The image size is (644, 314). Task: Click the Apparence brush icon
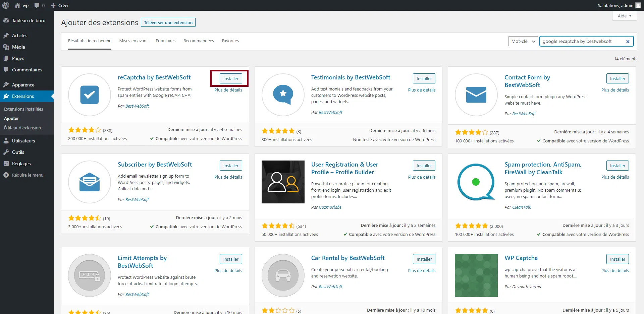[6, 85]
